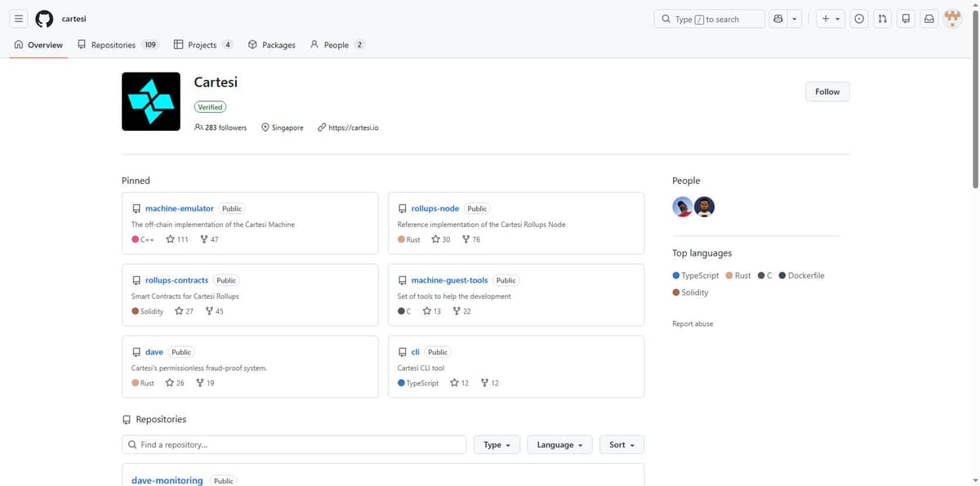Switch to the Packages tab
980x486 pixels.
pyautogui.click(x=271, y=45)
